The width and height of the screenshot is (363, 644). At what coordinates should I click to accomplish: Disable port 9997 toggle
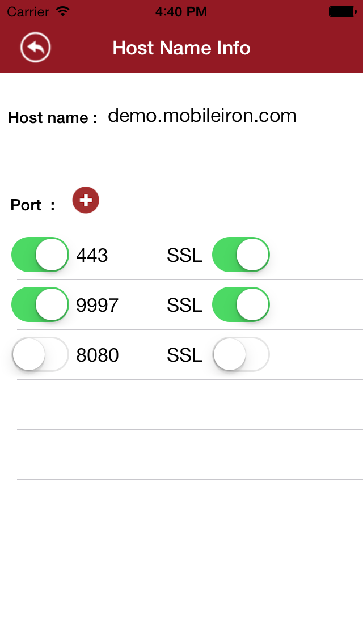40,304
